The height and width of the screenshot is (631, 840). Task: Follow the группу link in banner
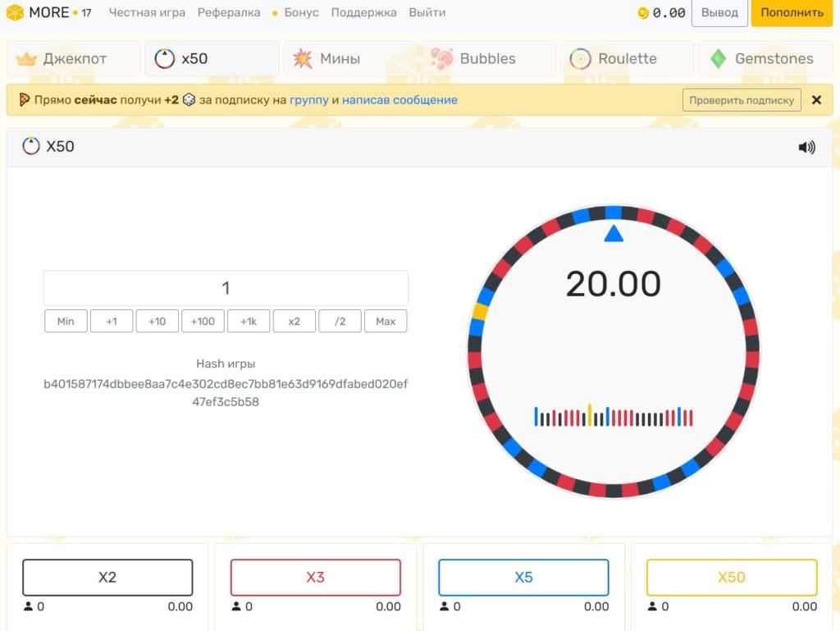(309, 100)
